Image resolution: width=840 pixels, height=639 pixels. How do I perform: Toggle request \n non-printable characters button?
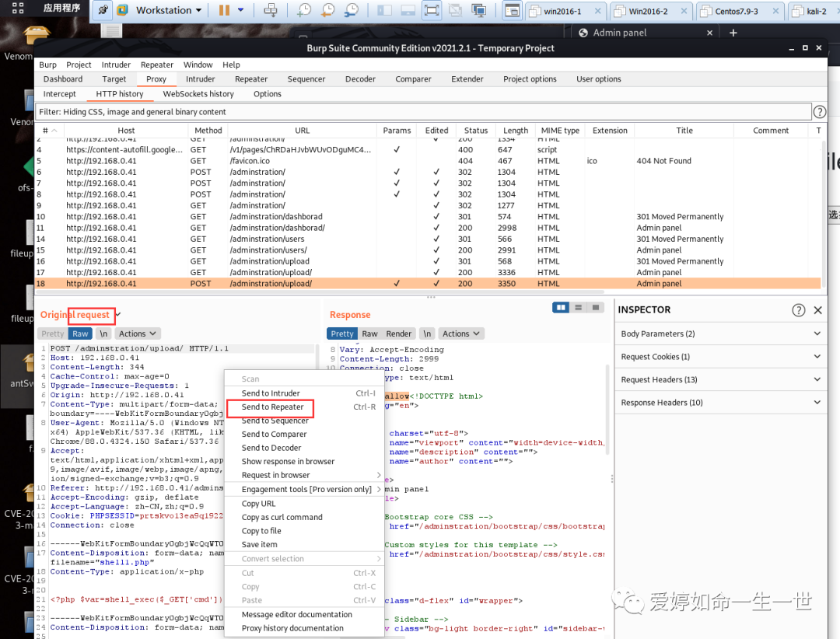[103, 333]
